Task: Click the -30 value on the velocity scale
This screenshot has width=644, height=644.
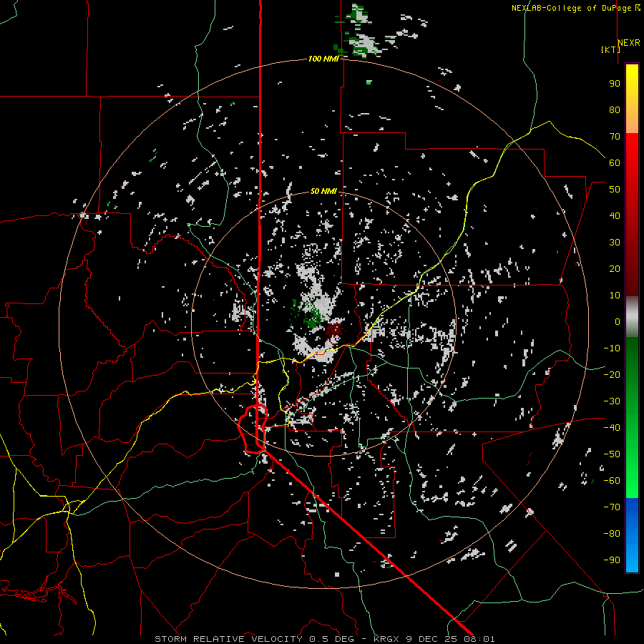Action: (612, 401)
